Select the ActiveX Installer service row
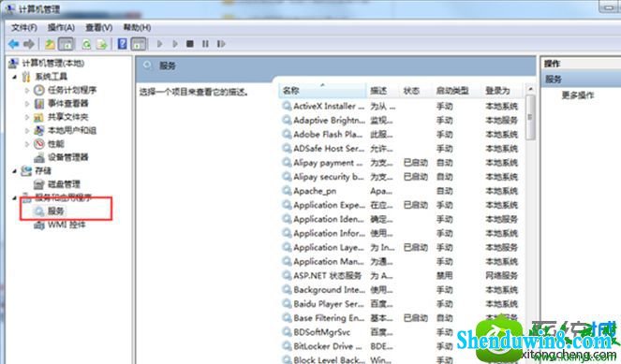The height and width of the screenshot is (364, 621). click(x=402, y=107)
